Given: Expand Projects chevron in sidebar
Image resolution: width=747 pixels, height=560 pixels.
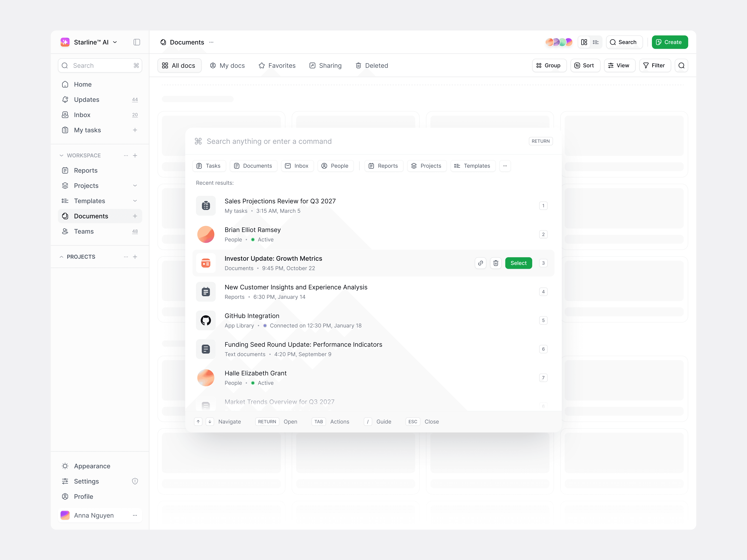Looking at the screenshot, I should 135,186.
